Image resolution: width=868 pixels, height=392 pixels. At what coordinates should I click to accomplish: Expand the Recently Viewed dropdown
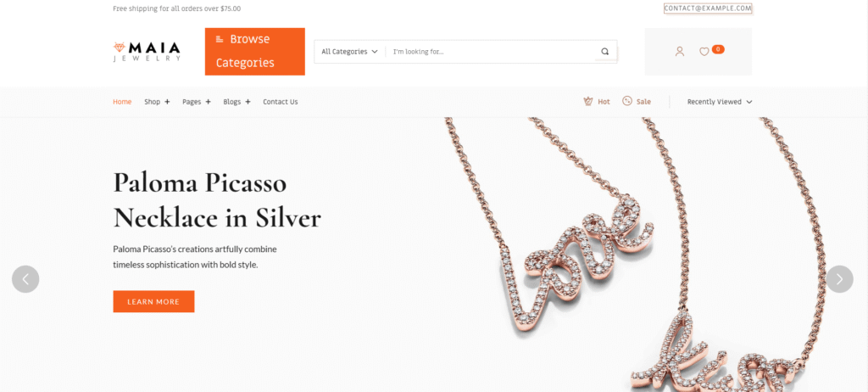point(720,102)
